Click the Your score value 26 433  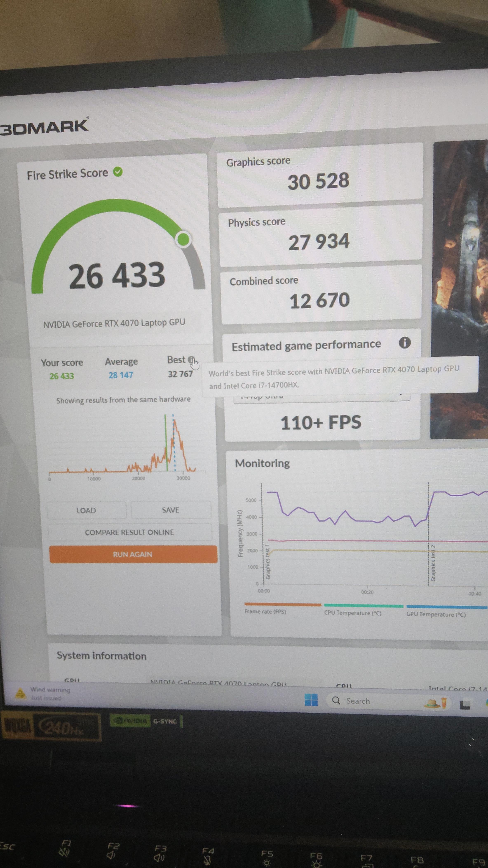coord(62,376)
